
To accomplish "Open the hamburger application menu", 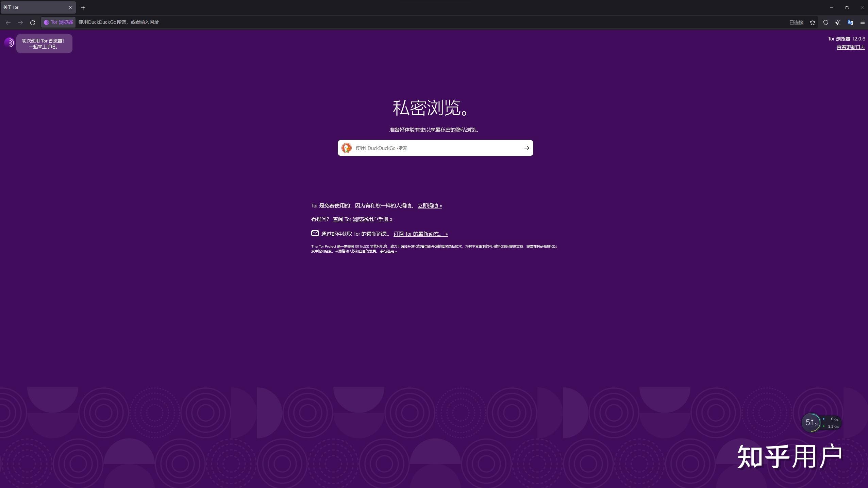I will (x=862, y=22).
